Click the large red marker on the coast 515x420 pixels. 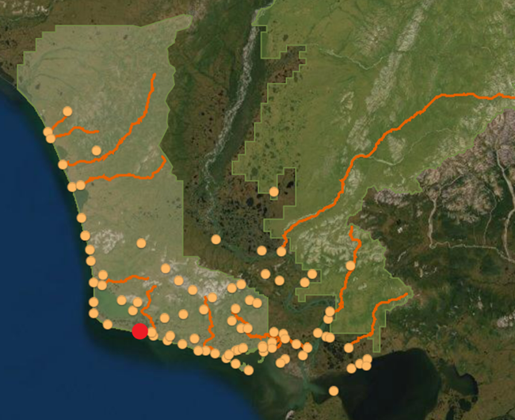139,331
